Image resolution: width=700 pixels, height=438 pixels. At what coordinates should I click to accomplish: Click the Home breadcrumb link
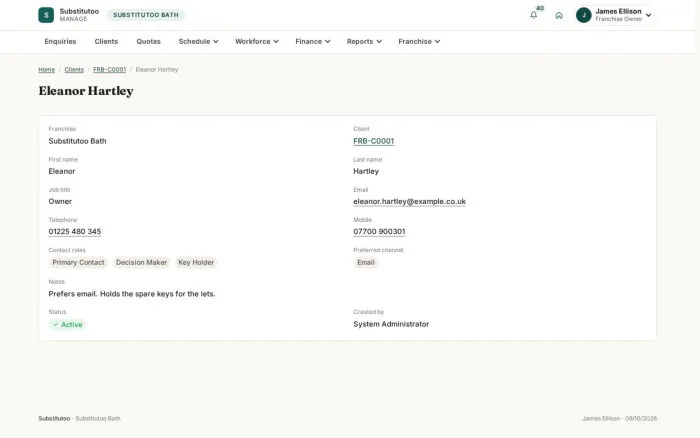pyautogui.click(x=46, y=70)
